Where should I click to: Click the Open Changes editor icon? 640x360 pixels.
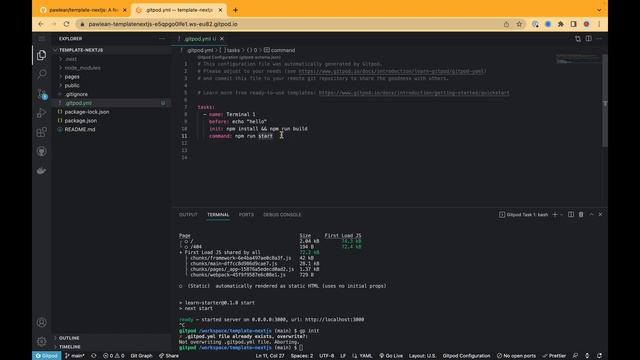point(578,39)
